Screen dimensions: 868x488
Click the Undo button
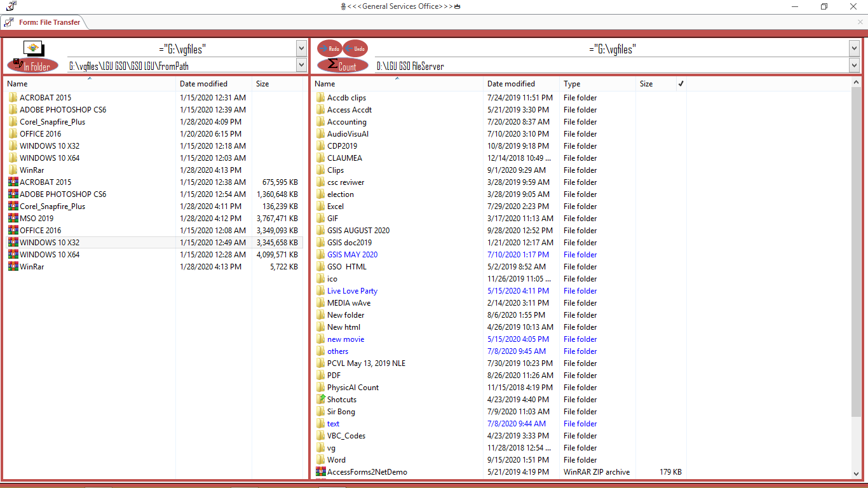(355, 48)
